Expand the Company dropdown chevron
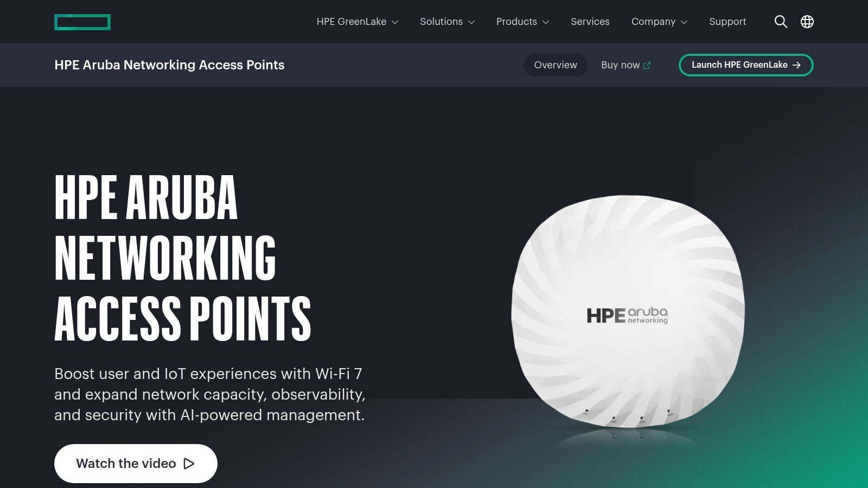This screenshot has width=868, height=488. pyautogui.click(x=684, y=22)
